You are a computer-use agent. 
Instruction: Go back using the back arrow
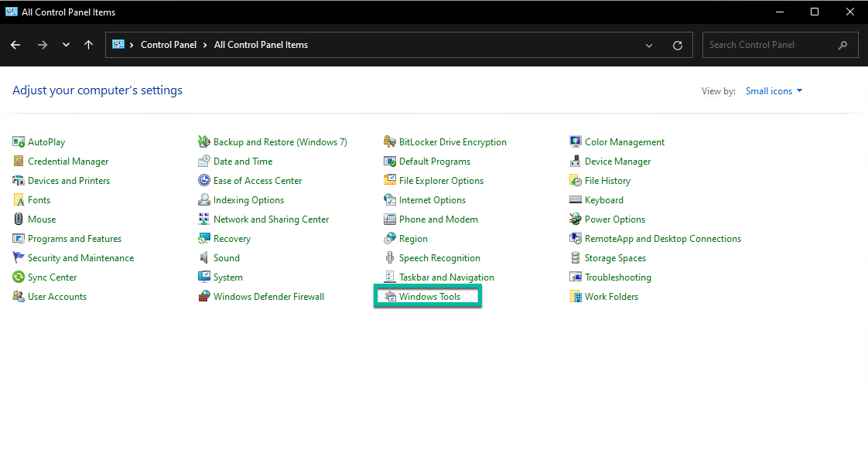[x=15, y=45]
